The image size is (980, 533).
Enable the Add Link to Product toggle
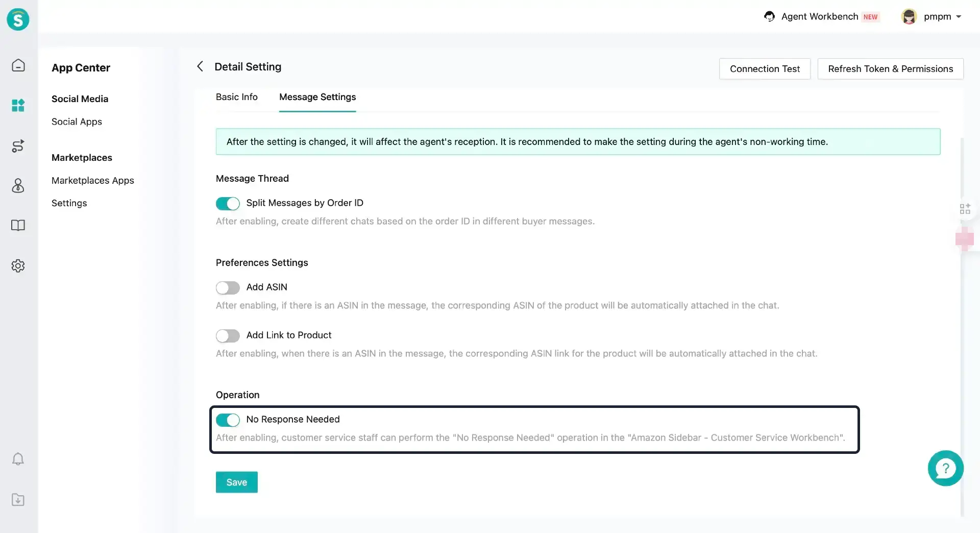tap(228, 335)
